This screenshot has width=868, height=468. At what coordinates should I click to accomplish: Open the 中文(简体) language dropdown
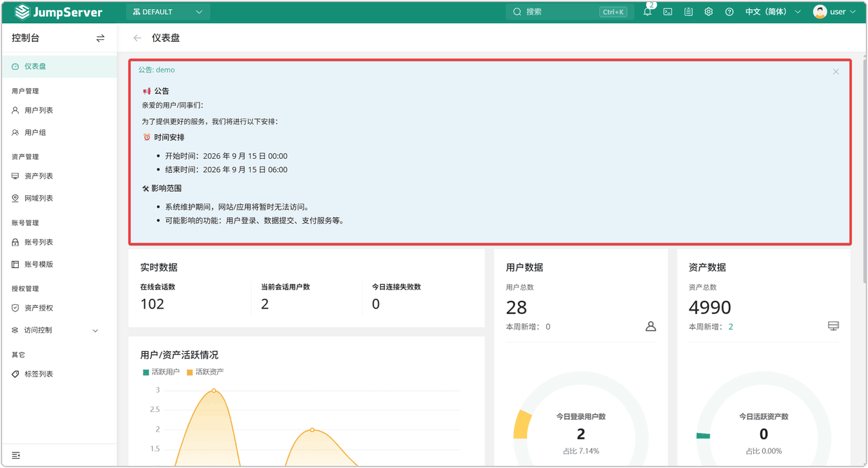(x=773, y=12)
